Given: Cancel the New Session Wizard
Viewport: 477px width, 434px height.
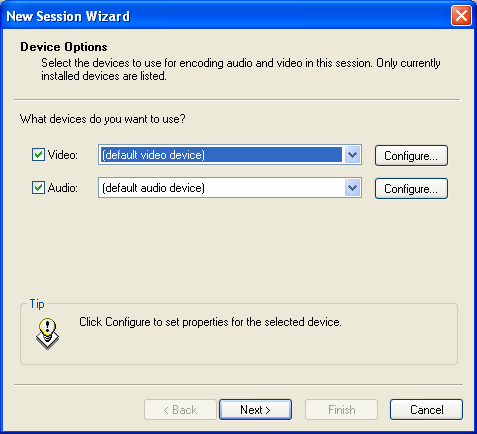Looking at the screenshot, I should click(426, 410).
